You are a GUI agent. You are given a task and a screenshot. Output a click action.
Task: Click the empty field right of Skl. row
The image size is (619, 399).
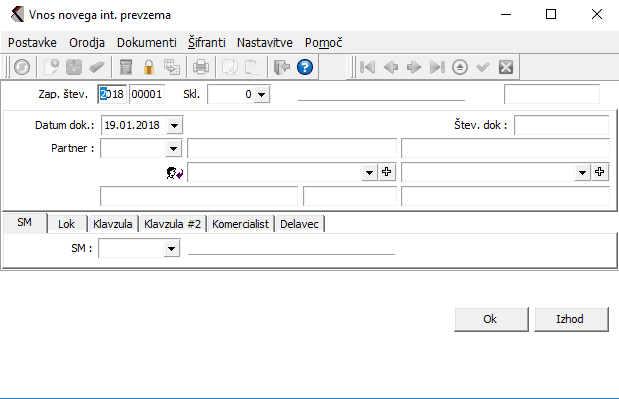(552, 94)
